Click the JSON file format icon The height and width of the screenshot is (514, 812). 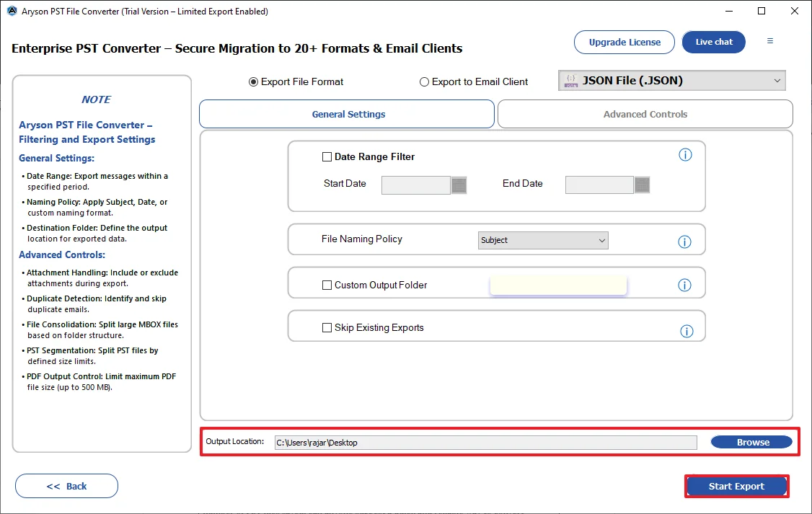point(570,81)
